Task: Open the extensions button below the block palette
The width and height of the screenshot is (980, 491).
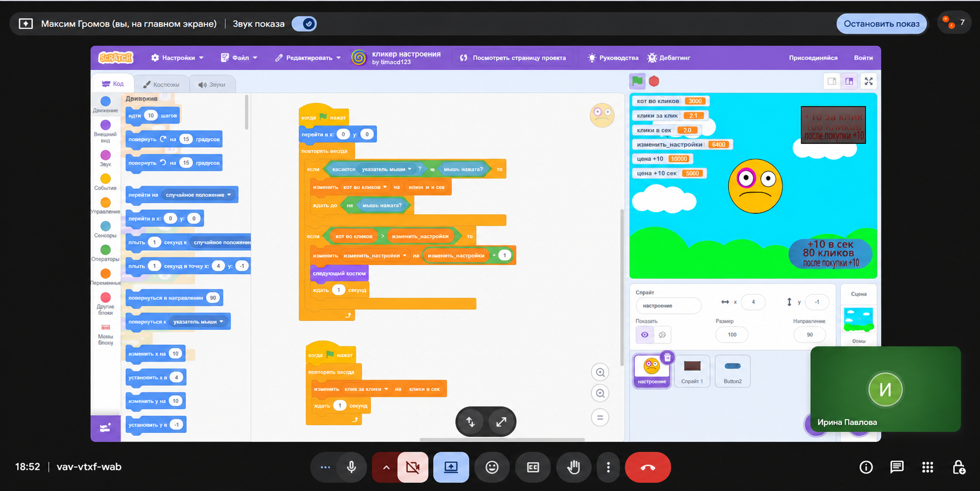Action: coord(105,428)
